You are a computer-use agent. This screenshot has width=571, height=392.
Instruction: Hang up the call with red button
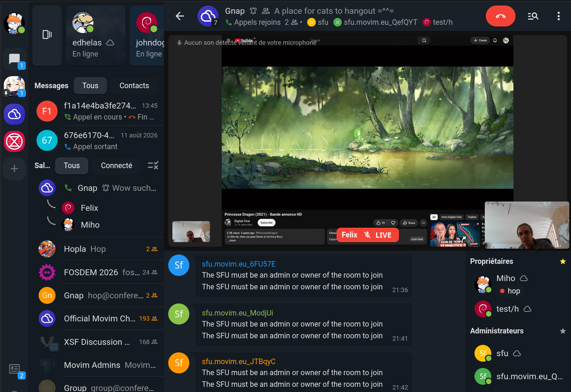pos(500,16)
